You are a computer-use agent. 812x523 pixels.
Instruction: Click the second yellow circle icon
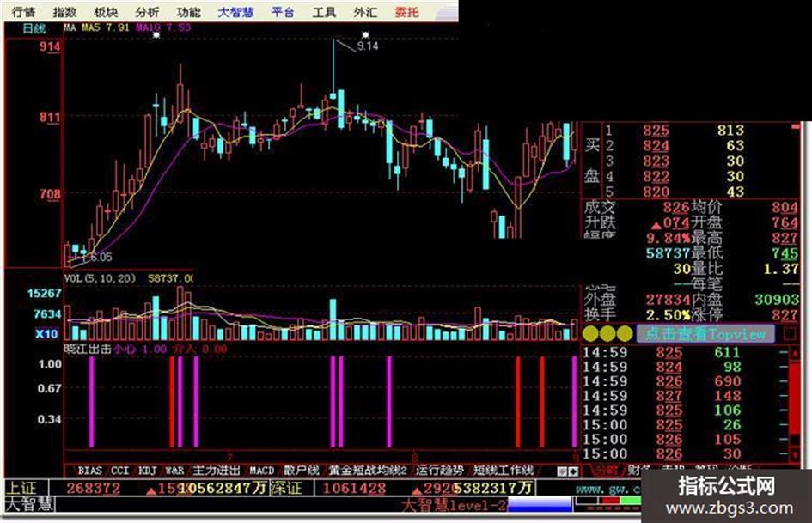click(607, 333)
